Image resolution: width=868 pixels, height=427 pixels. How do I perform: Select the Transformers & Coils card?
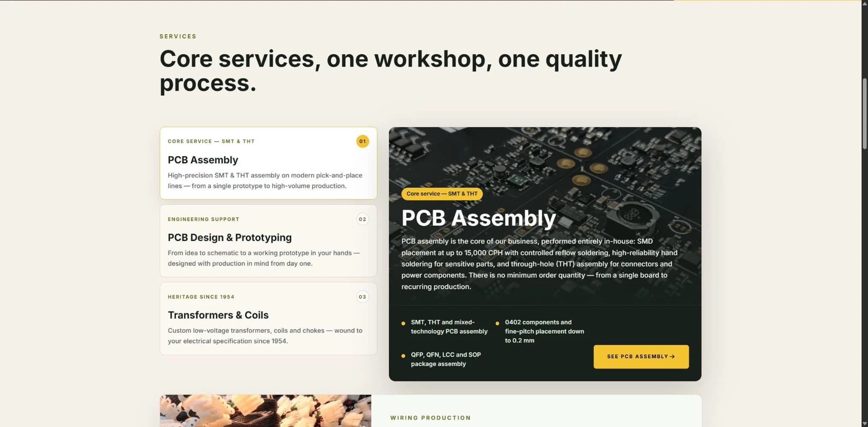[268, 319]
